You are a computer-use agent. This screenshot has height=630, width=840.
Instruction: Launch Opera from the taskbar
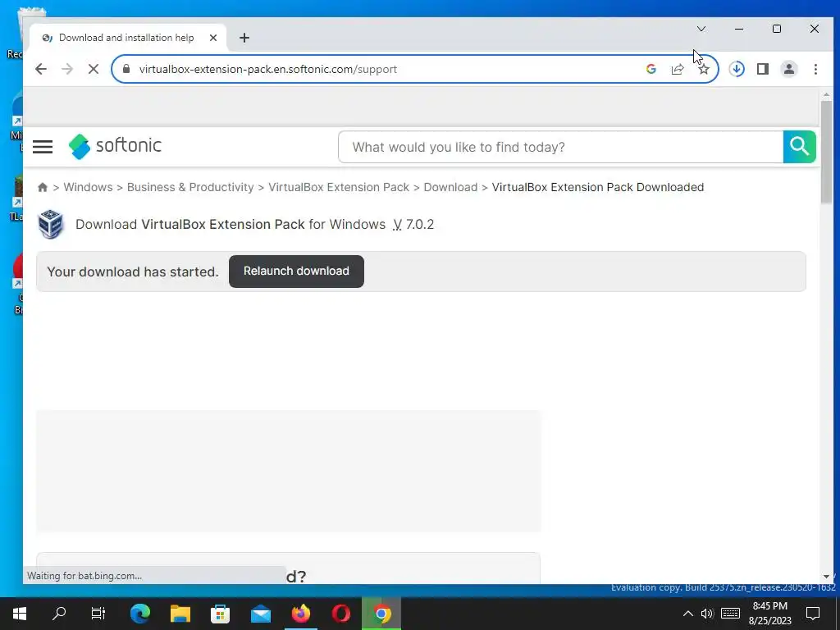341,614
